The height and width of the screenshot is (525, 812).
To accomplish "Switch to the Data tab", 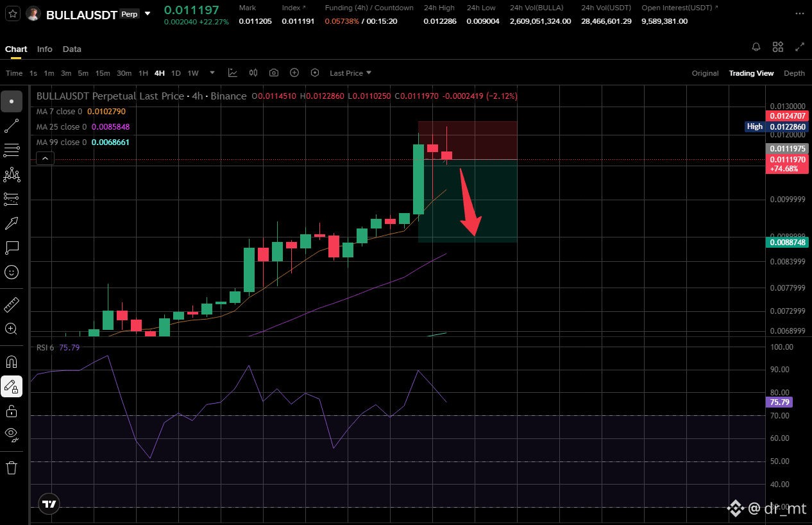I will point(72,49).
